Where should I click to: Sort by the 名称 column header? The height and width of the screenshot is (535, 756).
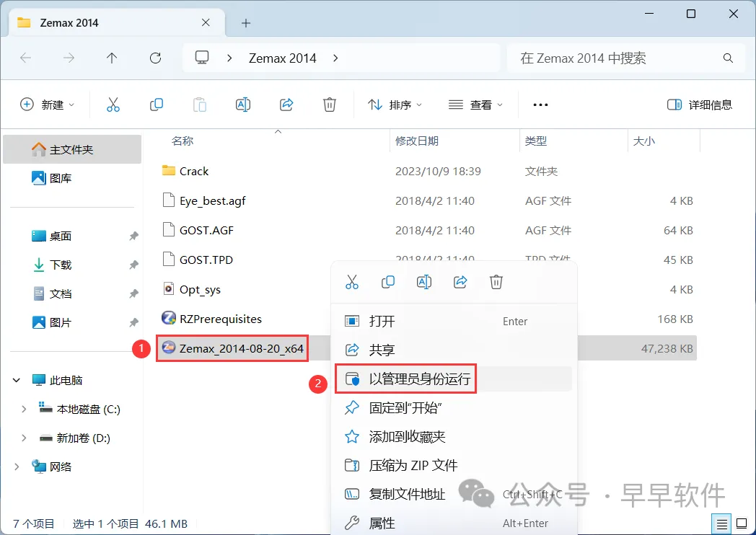[x=183, y=141]
